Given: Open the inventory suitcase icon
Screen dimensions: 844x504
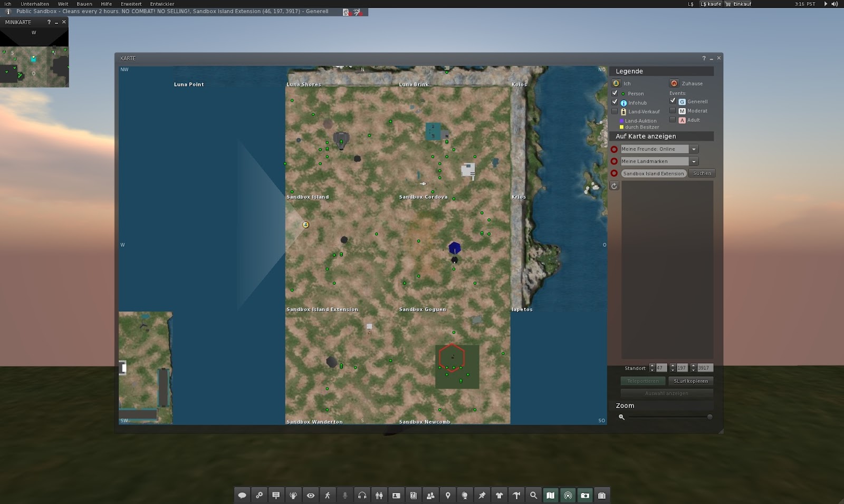Looking at the screenshot, I should [x=601, y=495].
